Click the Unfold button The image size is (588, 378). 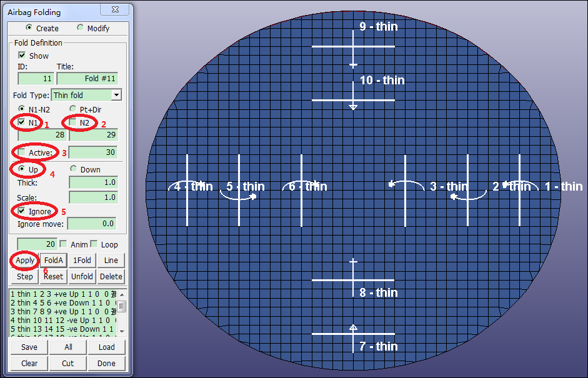pyautogui.click(x=82, y=276)
